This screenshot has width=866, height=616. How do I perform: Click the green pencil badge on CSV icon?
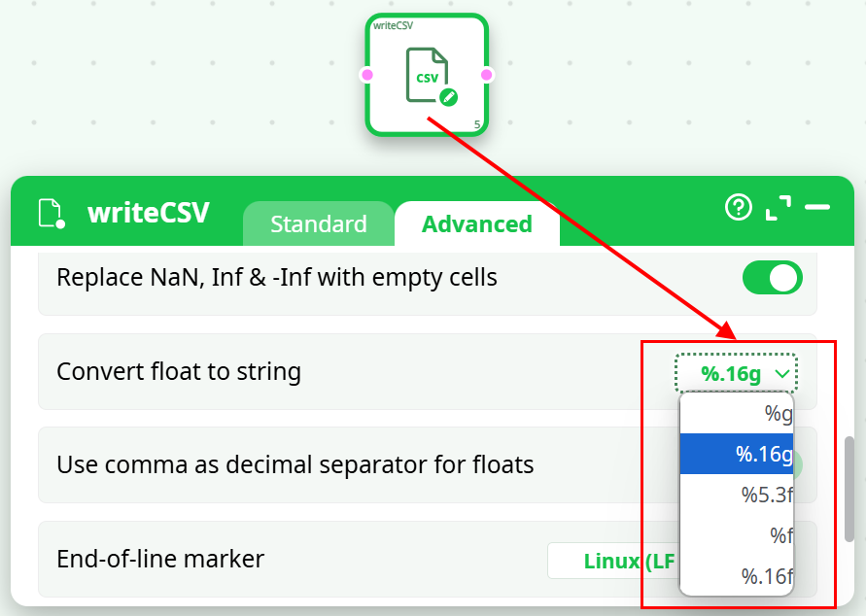(448, 96)
